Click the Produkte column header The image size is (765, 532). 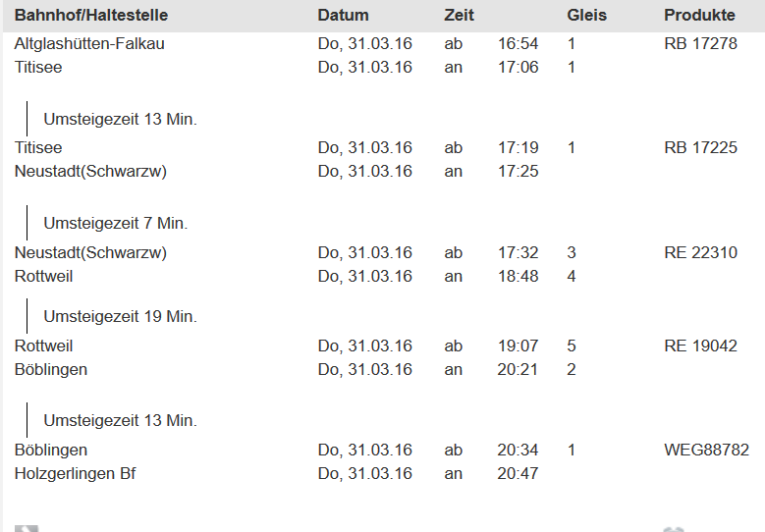tap(699, 16)
